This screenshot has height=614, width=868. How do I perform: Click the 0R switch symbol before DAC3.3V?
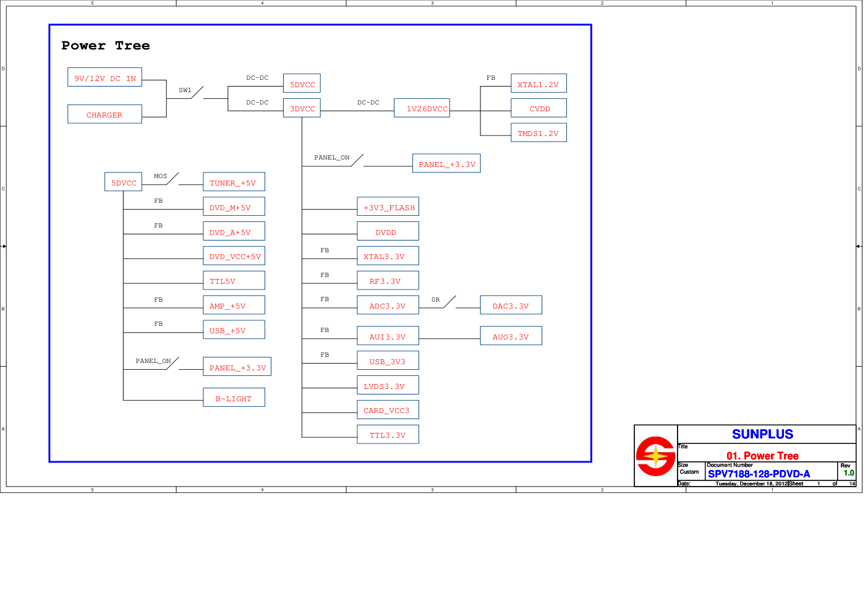[x=449, y=302]
